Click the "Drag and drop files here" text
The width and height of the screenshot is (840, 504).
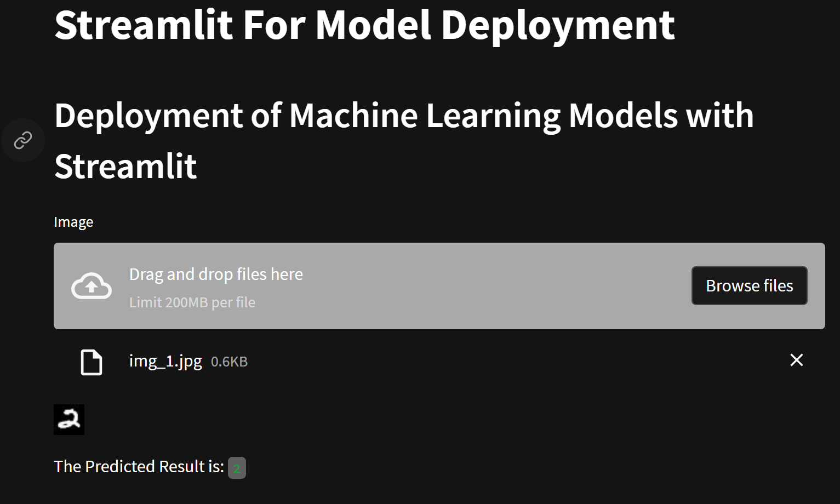pos(216,274)
